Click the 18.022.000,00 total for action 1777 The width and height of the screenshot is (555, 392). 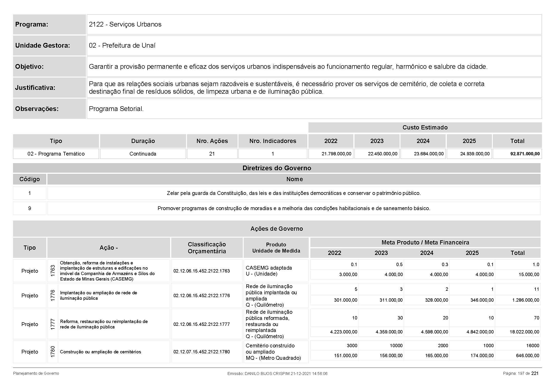point(524,332)
